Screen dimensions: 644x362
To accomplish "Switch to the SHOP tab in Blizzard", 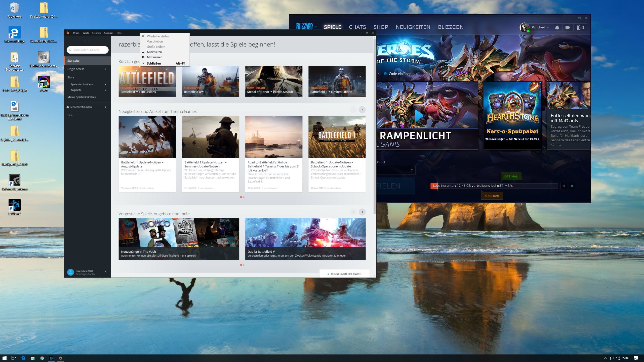I will 381,27.
